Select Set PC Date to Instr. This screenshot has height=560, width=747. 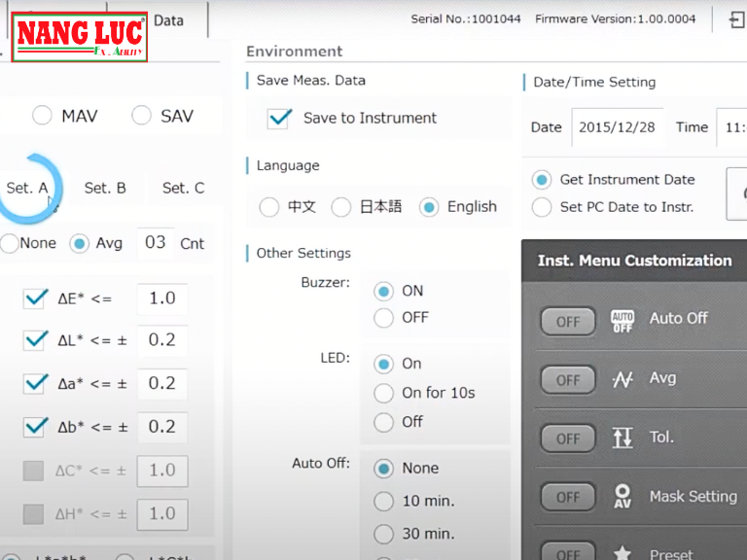pyautogui.click(x=542, y=206)
